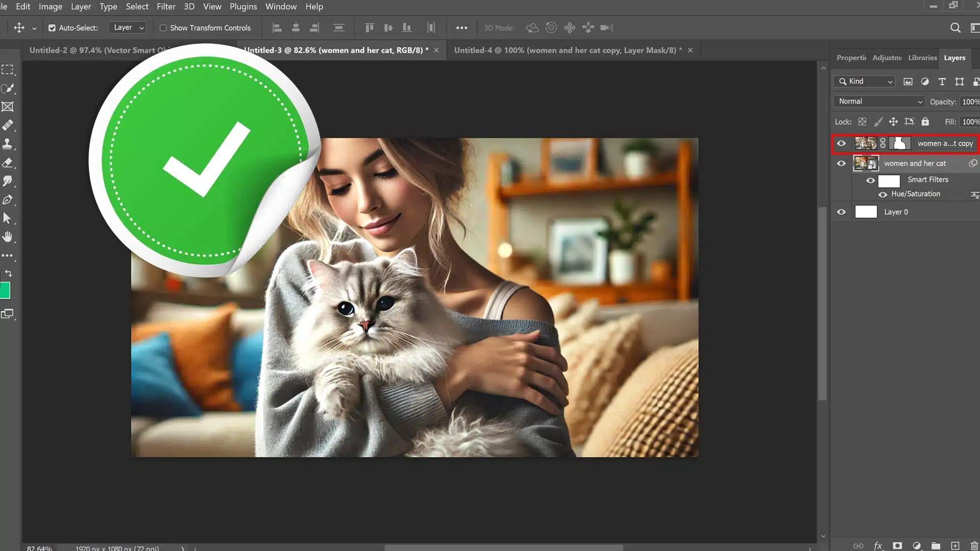The image size is (980, 551).
Task: Click the 3D slide camera icon
Action: click(588, 28)
